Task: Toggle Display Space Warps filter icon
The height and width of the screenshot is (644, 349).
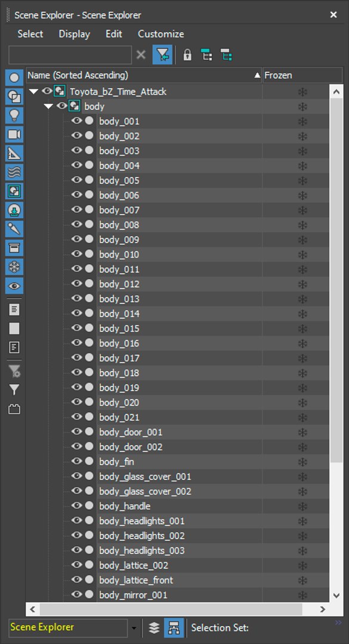Action: tap(14, 172)
